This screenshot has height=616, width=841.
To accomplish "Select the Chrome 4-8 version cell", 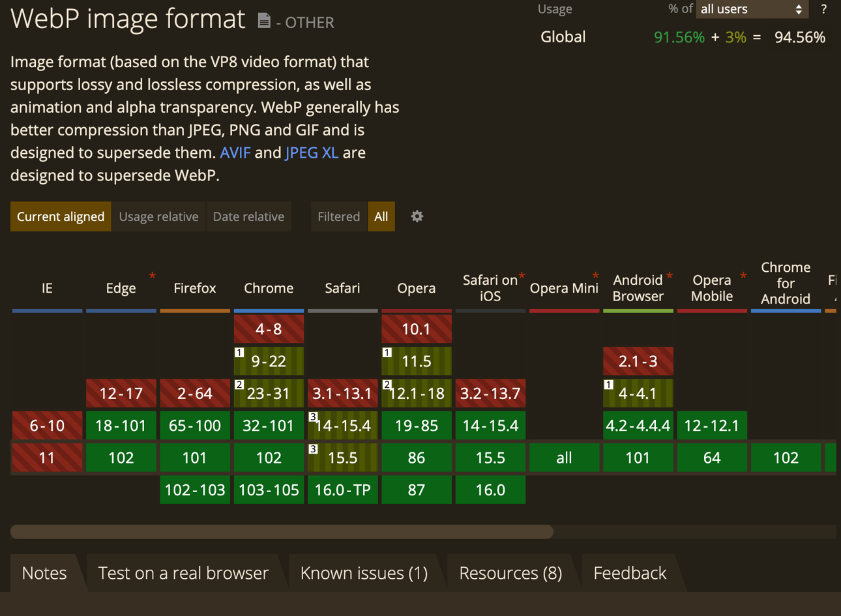I will click(269, 329).
